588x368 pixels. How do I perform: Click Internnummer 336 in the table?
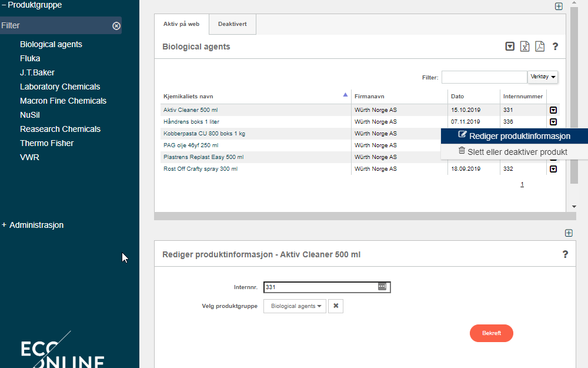[x=508, y=122]
